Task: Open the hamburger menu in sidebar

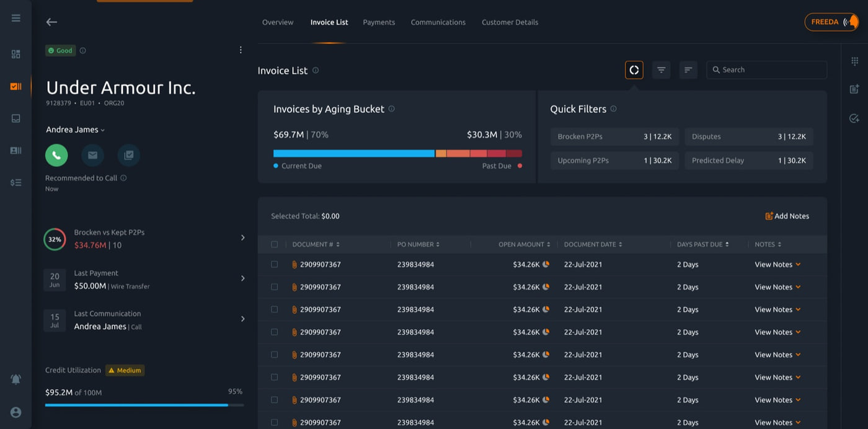Action: tap(16, 18)
